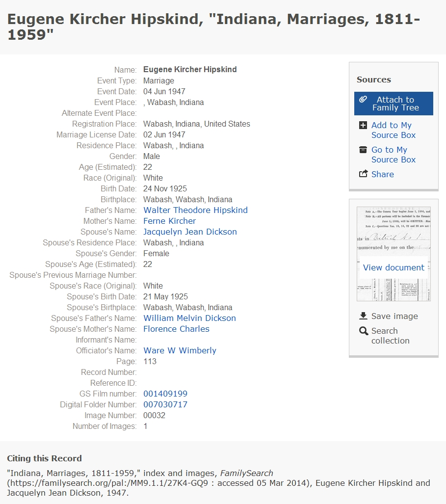Image resolution: width=446 pixels, height=504 pixels.
Task: Open mother Ferne Kircher's link
Action: click(x=169, y=221)
